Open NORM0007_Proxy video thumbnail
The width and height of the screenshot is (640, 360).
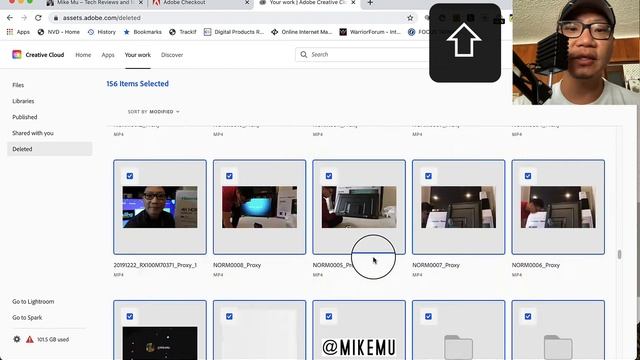click(459, 207)
